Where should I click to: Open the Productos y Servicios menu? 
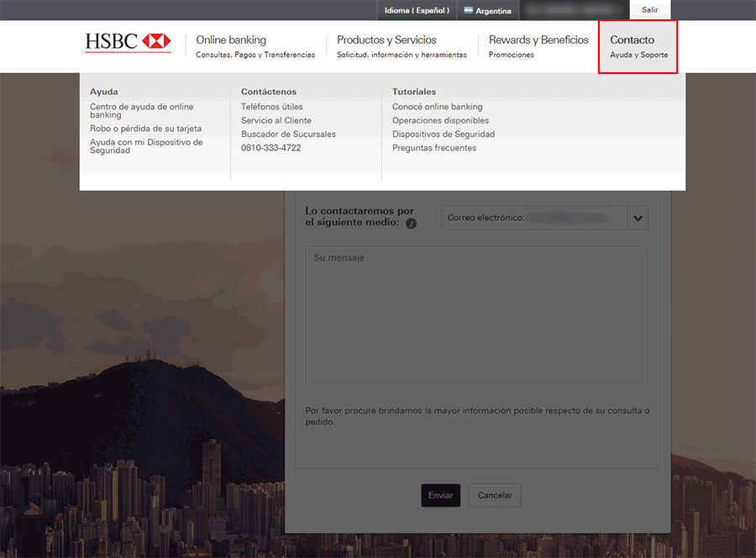(x=402, y=46)
